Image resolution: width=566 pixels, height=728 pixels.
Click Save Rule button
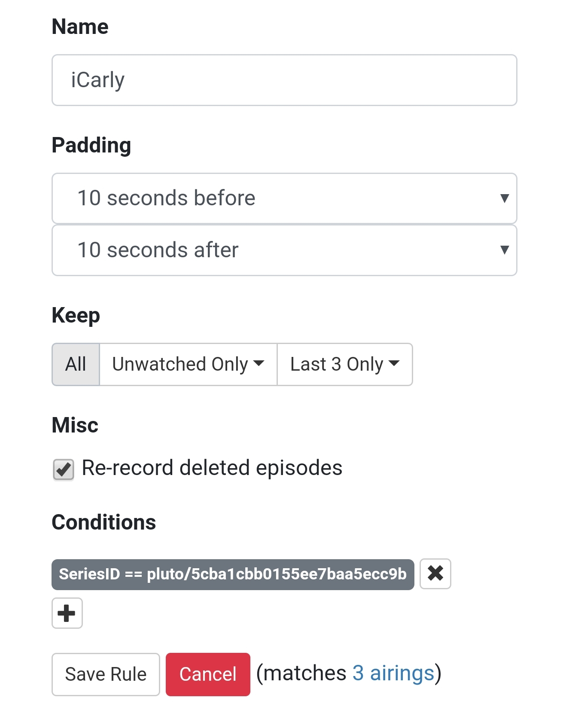tap(106, 674)
